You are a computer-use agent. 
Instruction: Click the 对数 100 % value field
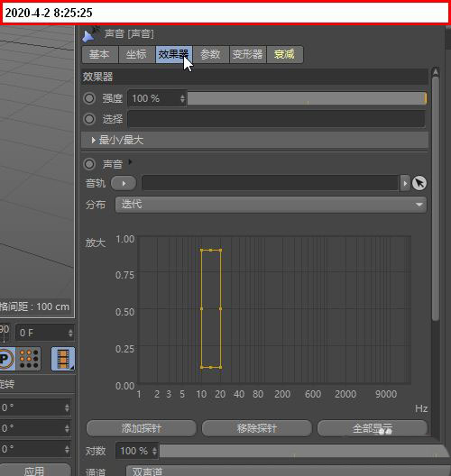tap(133, 451)
